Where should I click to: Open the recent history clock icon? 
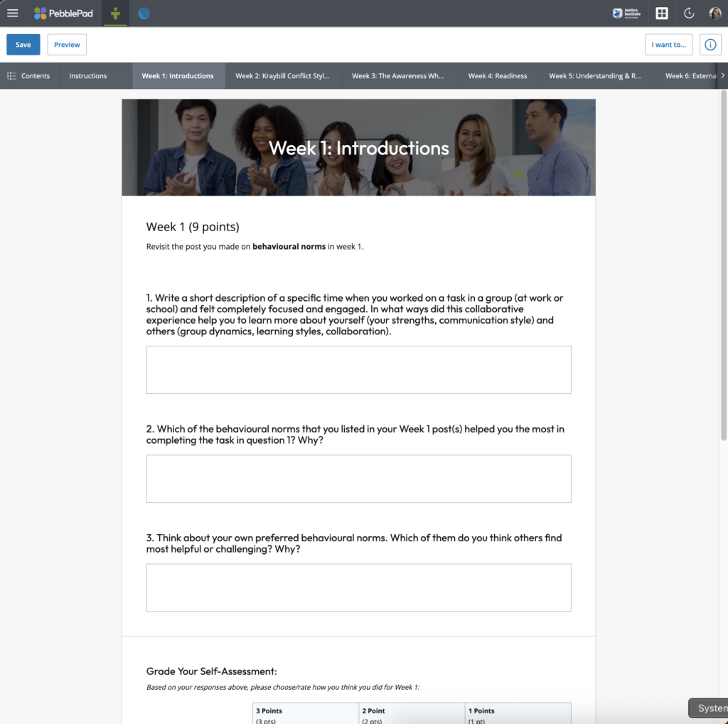pos(688,14)
